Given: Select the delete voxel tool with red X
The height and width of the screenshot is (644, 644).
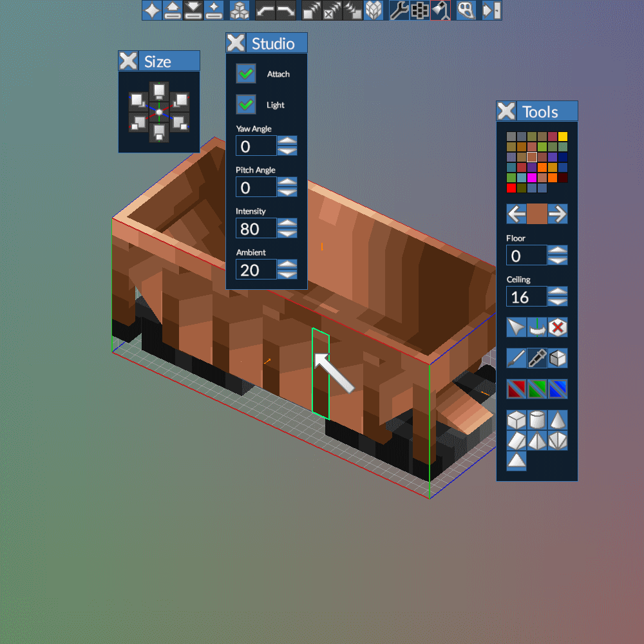Looking at the screenshot, I should pyautogui.click(x=557, y=327).
